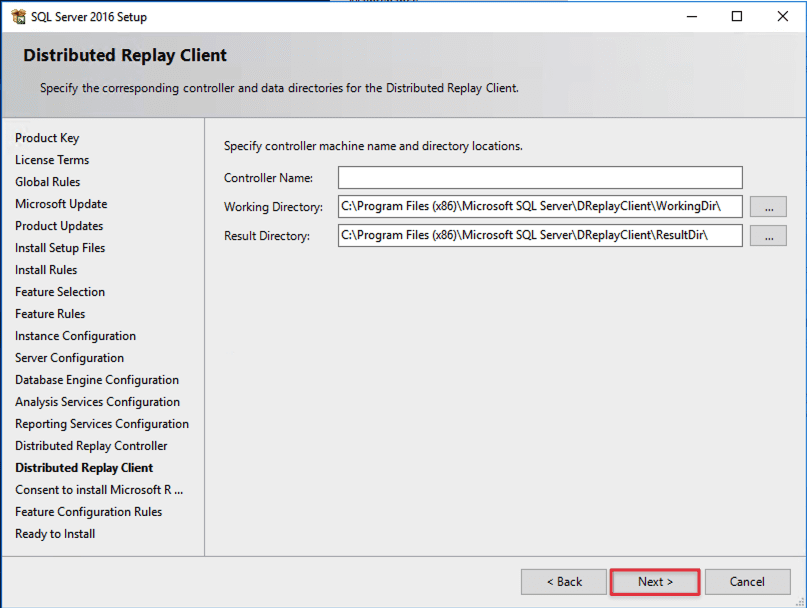Click inside the Working Directory path field
This screenshot has height=608, width=807.
tap(540, 207)
